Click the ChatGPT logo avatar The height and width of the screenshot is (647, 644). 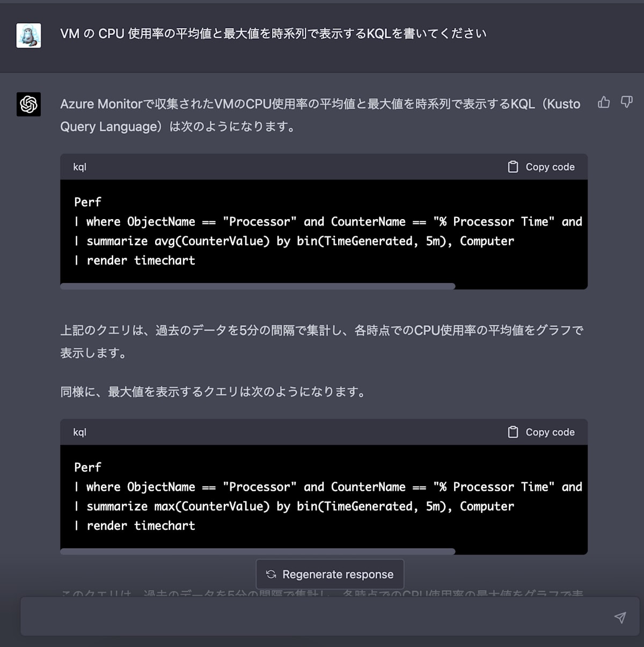(x=28, y=104)
